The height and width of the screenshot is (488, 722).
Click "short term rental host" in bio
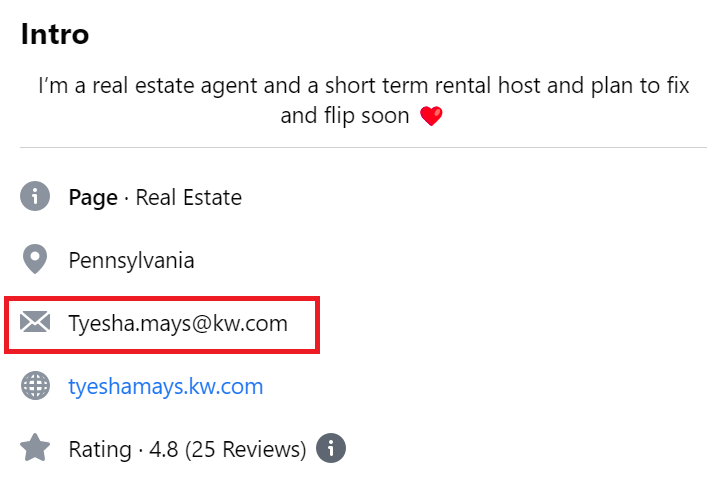(433, 86)
